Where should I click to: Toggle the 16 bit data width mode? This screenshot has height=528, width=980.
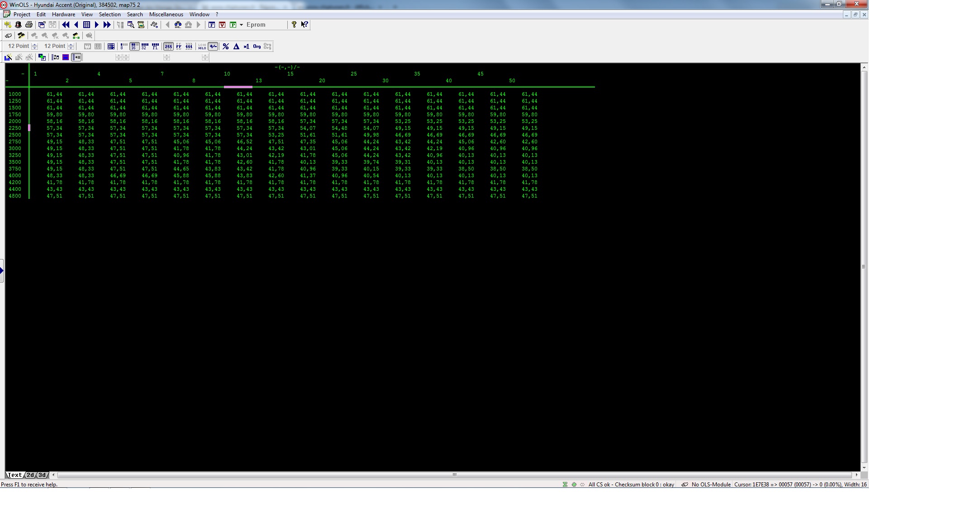pos(134,47)
